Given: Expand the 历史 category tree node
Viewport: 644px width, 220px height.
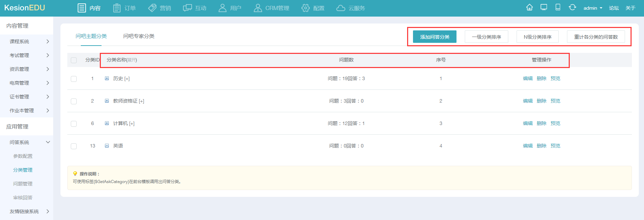Looking at the screenshot, I should [107, 78].
